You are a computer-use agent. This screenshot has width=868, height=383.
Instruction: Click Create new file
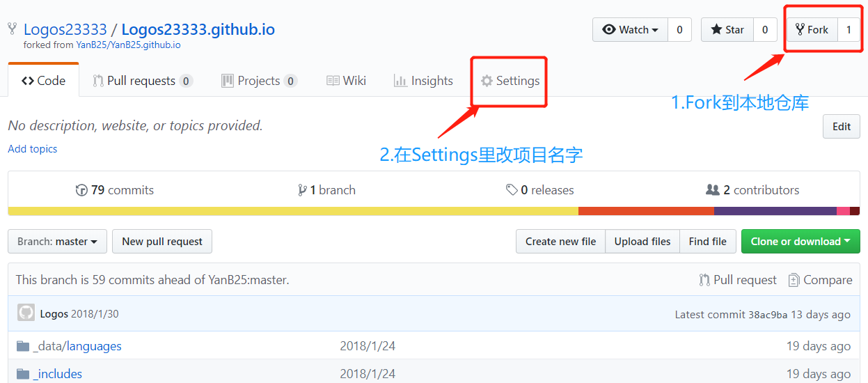(561, 242)
